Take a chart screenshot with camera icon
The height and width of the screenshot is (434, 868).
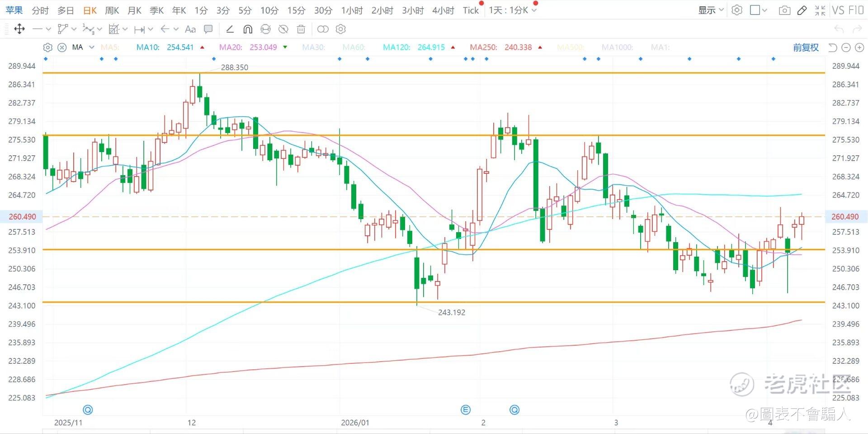point(785,10)
